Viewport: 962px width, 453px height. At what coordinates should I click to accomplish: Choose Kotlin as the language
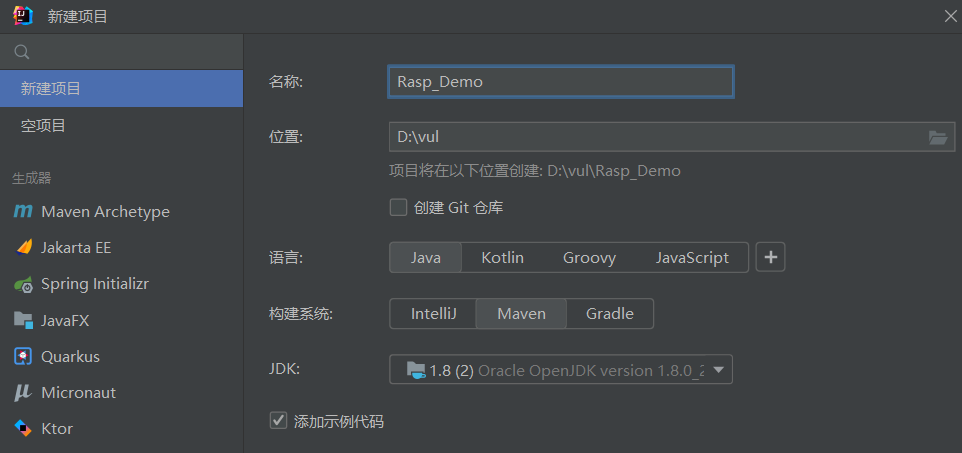[502, 258]
